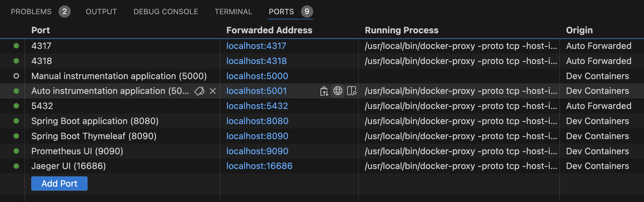Select Prometheus UI (9090) row

click(77, 151)
